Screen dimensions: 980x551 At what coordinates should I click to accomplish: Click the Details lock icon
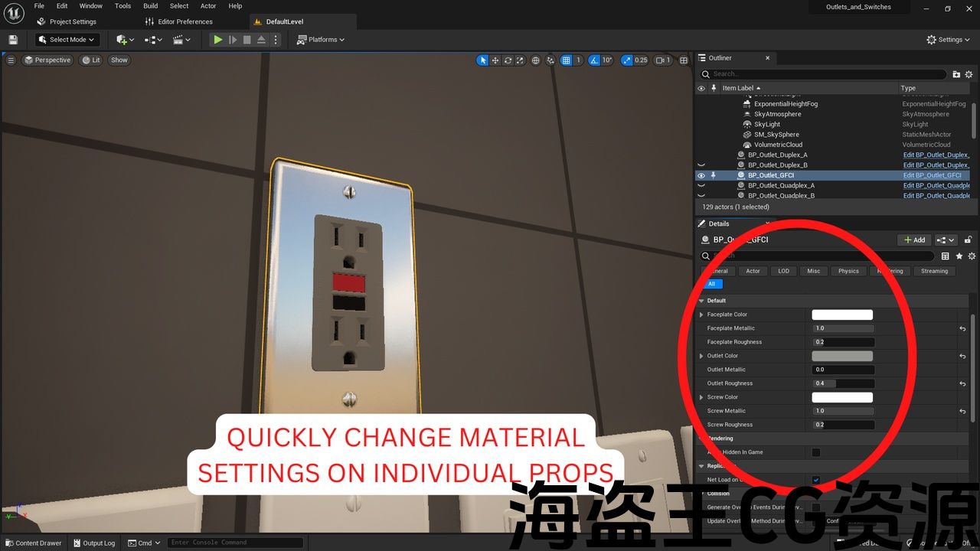pyautogui.click(x=969, y=240)
